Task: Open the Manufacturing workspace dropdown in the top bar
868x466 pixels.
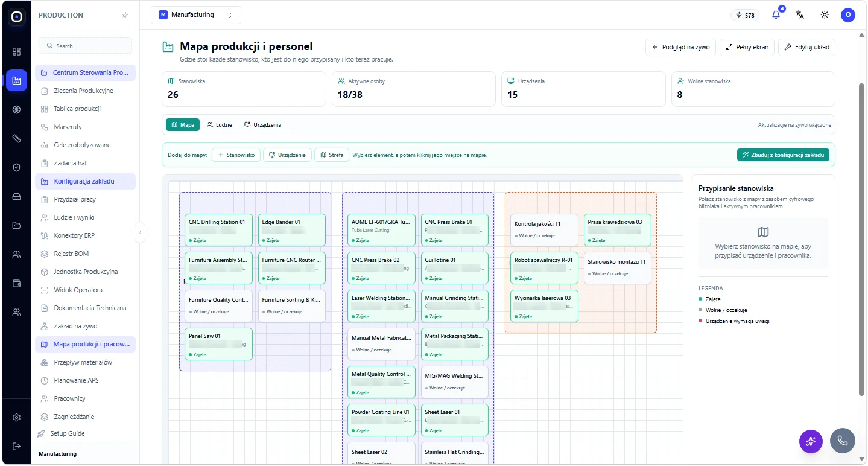Action: pyautogui.click(x=196, y=15)
